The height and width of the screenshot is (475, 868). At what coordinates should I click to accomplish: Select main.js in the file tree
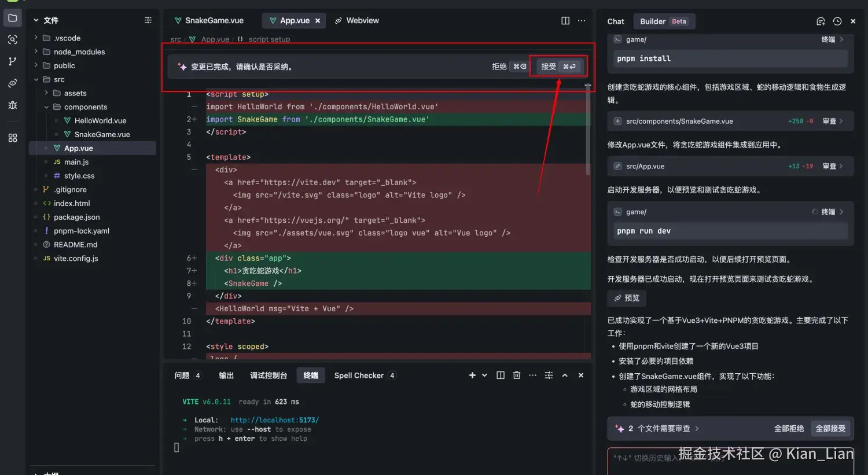click(x=76, y=162)
